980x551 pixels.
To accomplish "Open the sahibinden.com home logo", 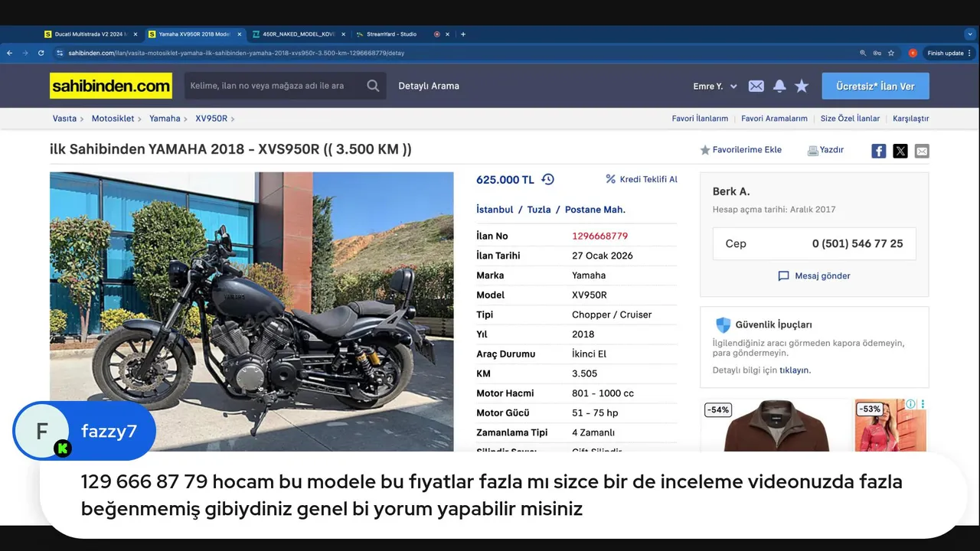I will pos(111,86).
